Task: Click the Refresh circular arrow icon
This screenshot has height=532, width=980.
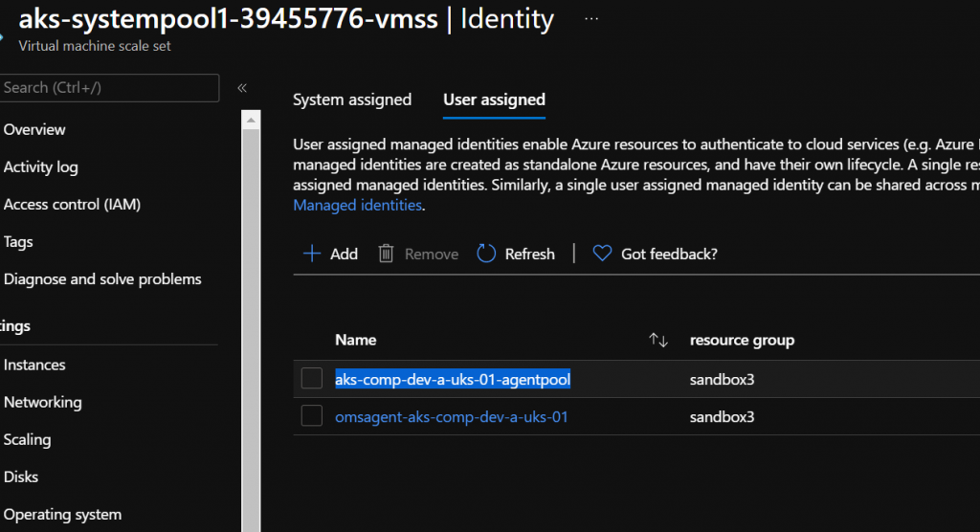Action: [x=486, y=254]
